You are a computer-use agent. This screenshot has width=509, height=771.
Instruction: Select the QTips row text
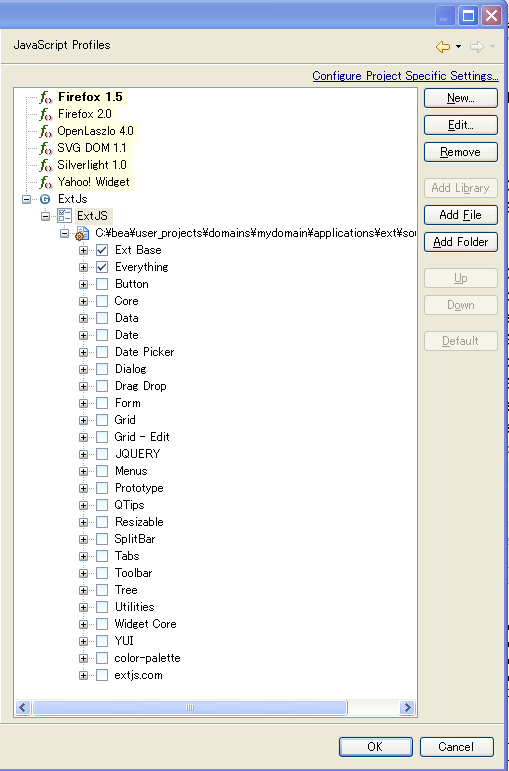129,505
